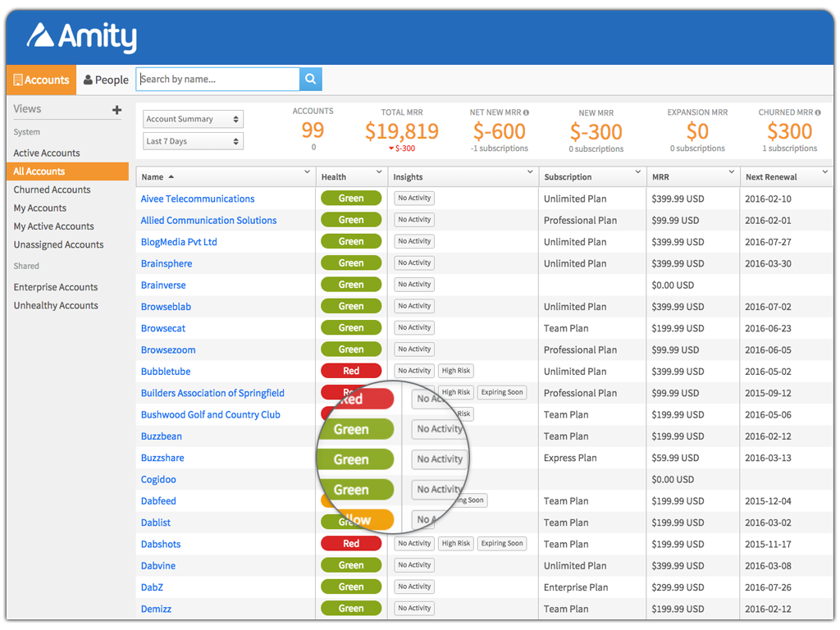Sort by the Name column arrow

click(x=171, y=177)
